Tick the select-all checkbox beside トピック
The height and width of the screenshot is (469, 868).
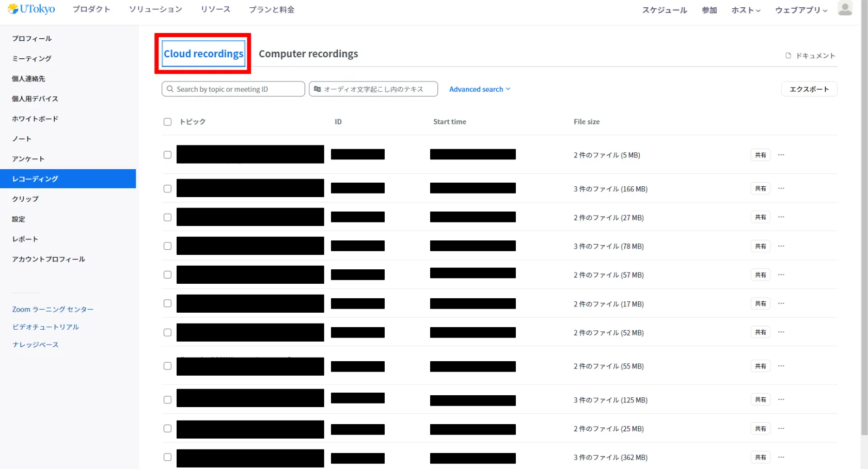167,122
